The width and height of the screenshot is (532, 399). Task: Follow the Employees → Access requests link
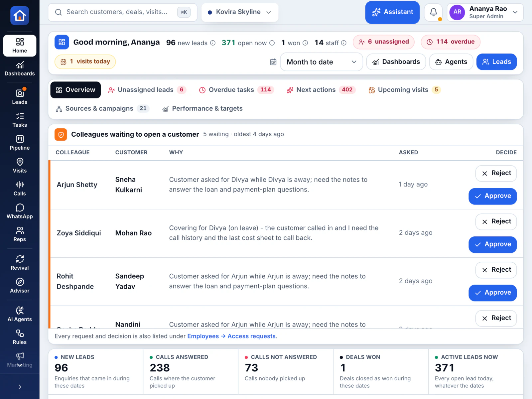click(x=232, y=336)
